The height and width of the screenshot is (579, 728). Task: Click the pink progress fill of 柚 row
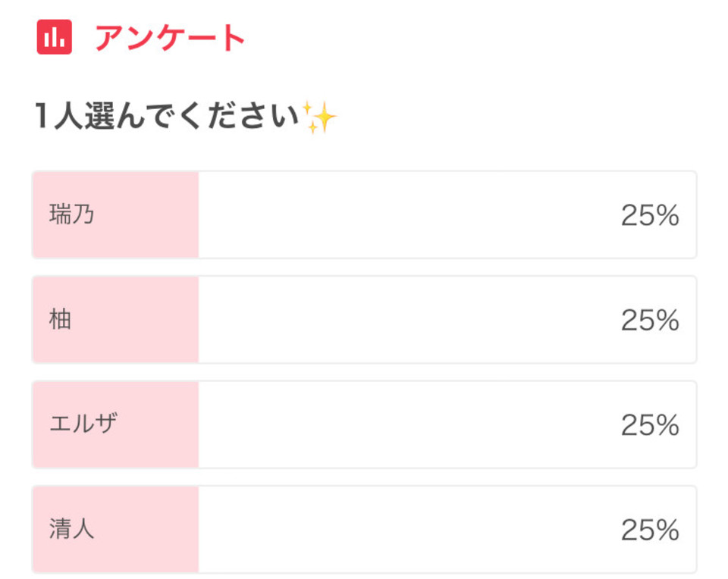[x=115, y=320]
